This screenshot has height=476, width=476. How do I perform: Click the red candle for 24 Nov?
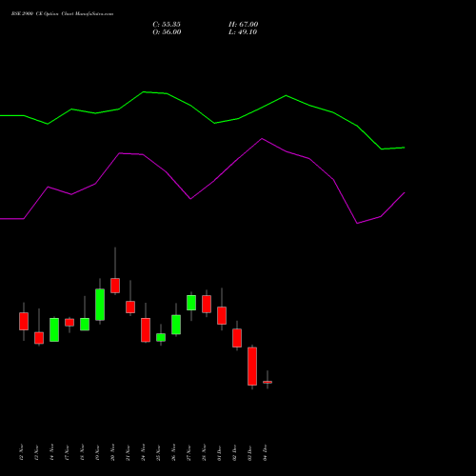point(146,330)
